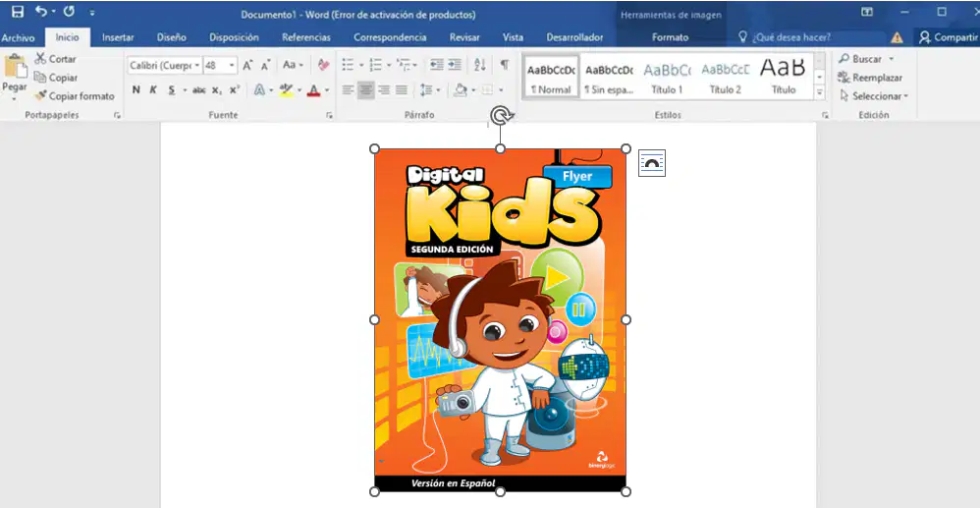Click the Numbering list icon
The image size is (980, 508).
click(x=375, y=65)
